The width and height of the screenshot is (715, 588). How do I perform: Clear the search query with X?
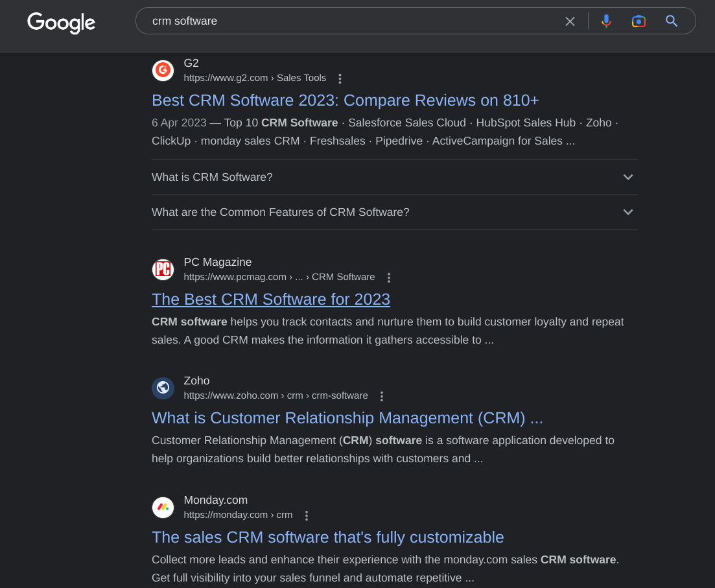tap(570, 21)
